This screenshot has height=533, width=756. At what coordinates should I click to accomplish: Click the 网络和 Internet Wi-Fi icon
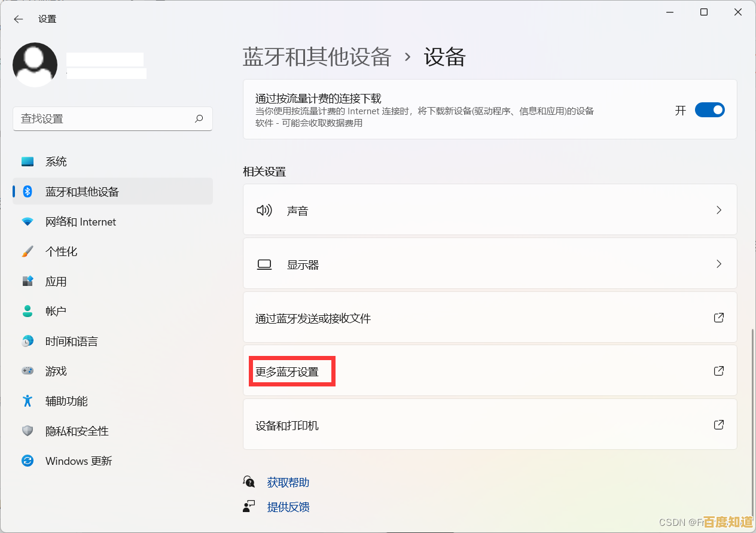[x=28, y=221]
